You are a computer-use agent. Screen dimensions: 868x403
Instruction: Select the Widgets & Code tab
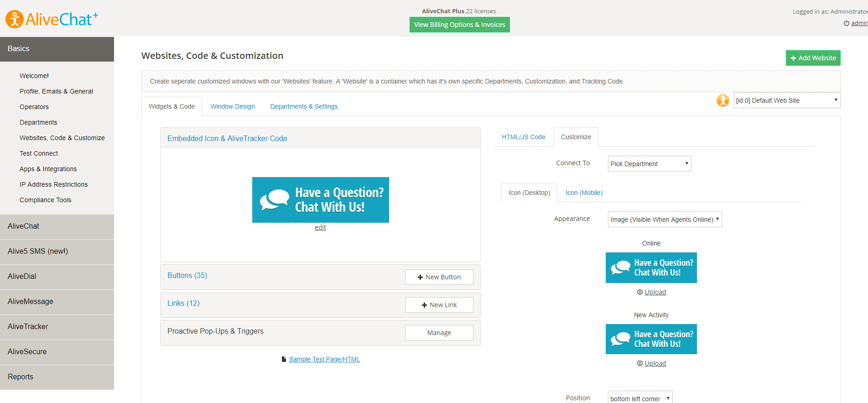[172, 106]
